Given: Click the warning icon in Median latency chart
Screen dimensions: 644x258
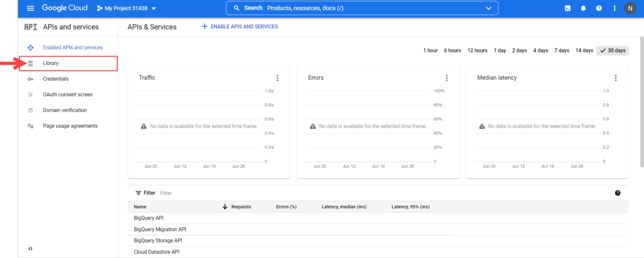Looking at the screenshot, I should point(482,126).
